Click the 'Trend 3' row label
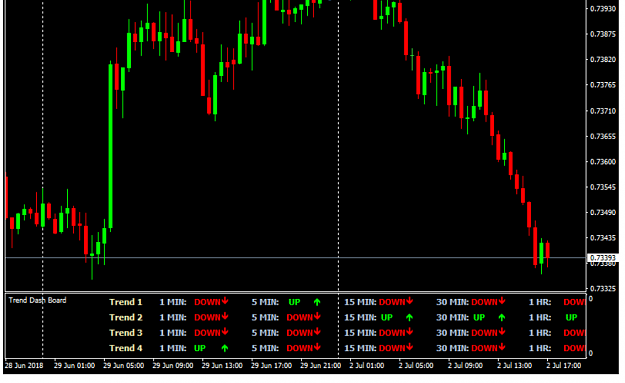625x383 pixels. 126,333
